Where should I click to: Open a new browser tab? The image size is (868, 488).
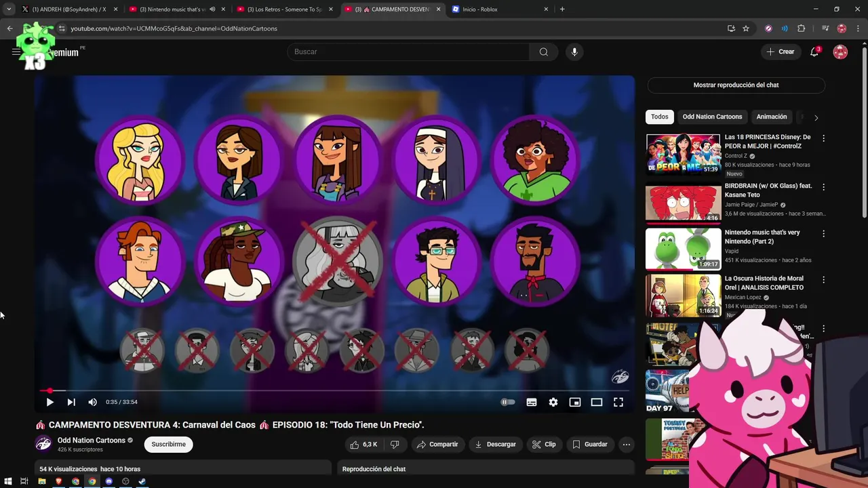pos(562,9)
